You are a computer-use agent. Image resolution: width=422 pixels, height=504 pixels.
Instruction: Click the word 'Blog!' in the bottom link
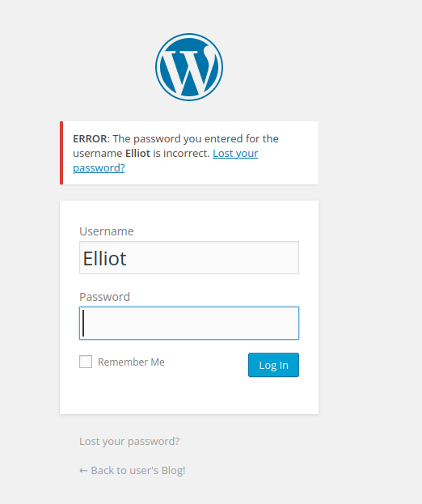point(173,470)
